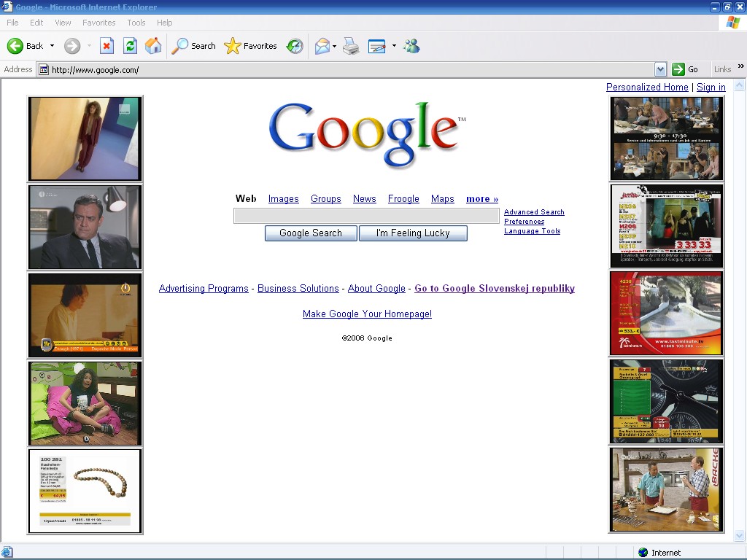Open the Advanced Search link
This screenshot has height=560, width=747.
point(534,212)
